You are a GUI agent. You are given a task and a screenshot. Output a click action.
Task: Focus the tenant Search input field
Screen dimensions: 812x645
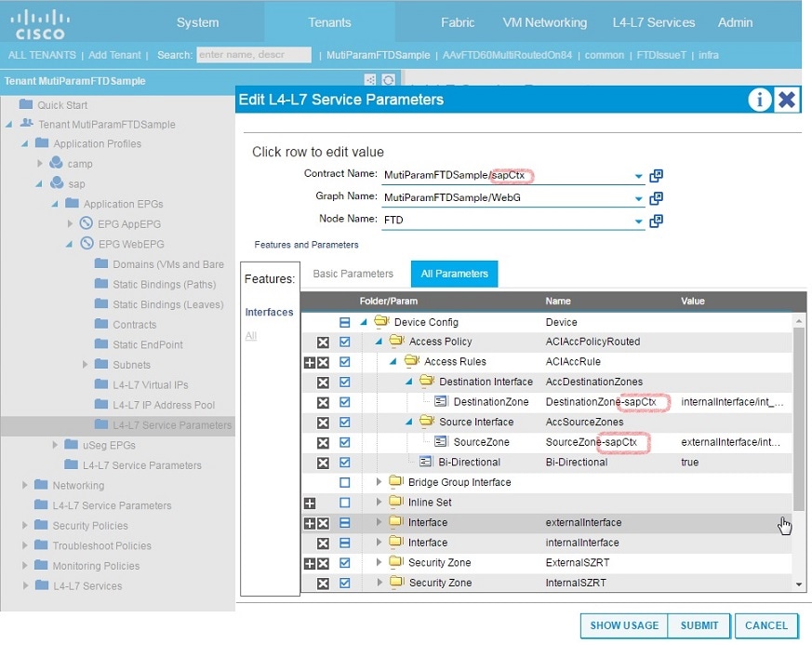tap(254, 55)
